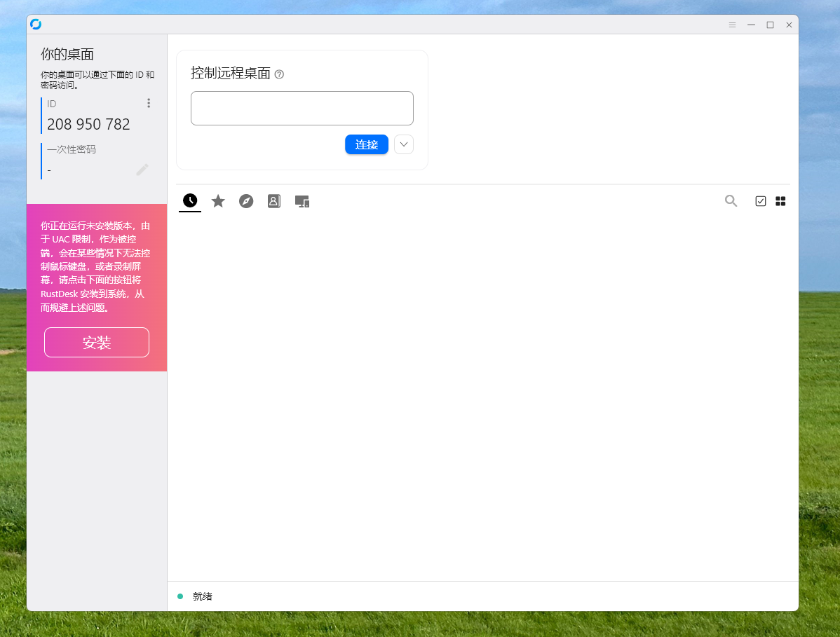Screen dimensions: 840x637
Task: Open the Address Book icon
Action: [274, 201]
